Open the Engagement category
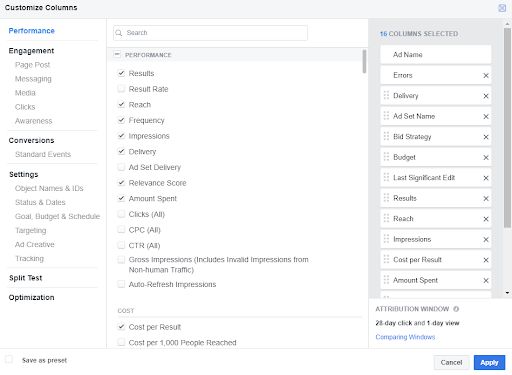512x375 pixels. point(31,51)
